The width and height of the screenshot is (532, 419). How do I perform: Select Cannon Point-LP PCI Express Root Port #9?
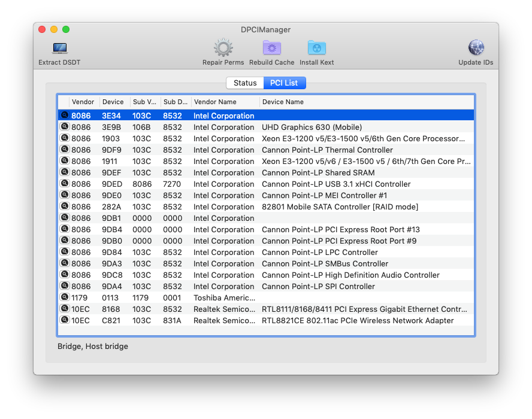click(x=339, y=241)
